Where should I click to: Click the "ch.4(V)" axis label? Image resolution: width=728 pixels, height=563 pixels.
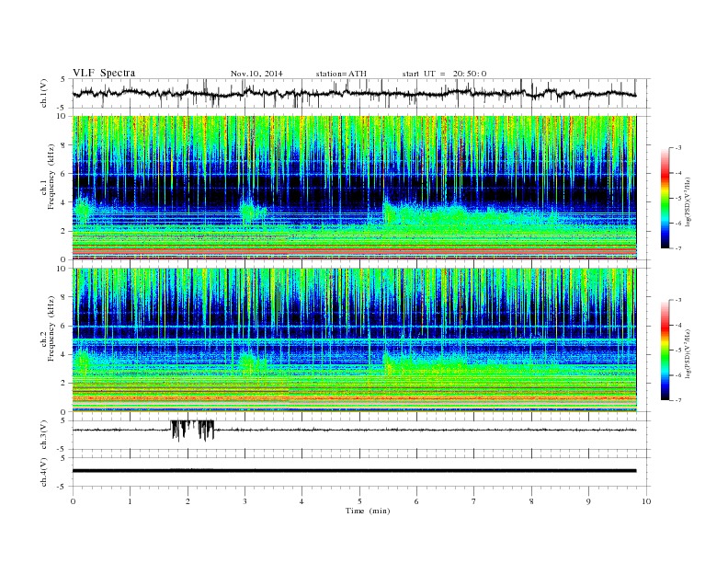tap(44, 472)
